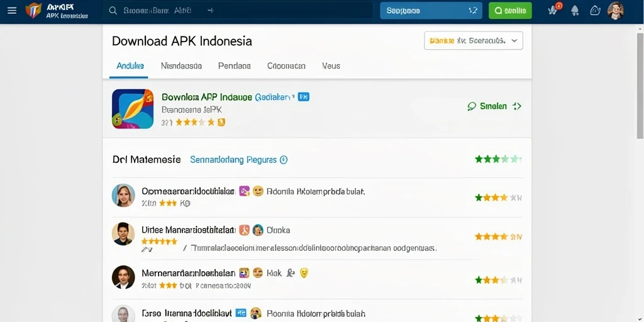Click the orange badge icon before Oiooka
This screenshot has width=644, height=322.
(x=244, y=230)
